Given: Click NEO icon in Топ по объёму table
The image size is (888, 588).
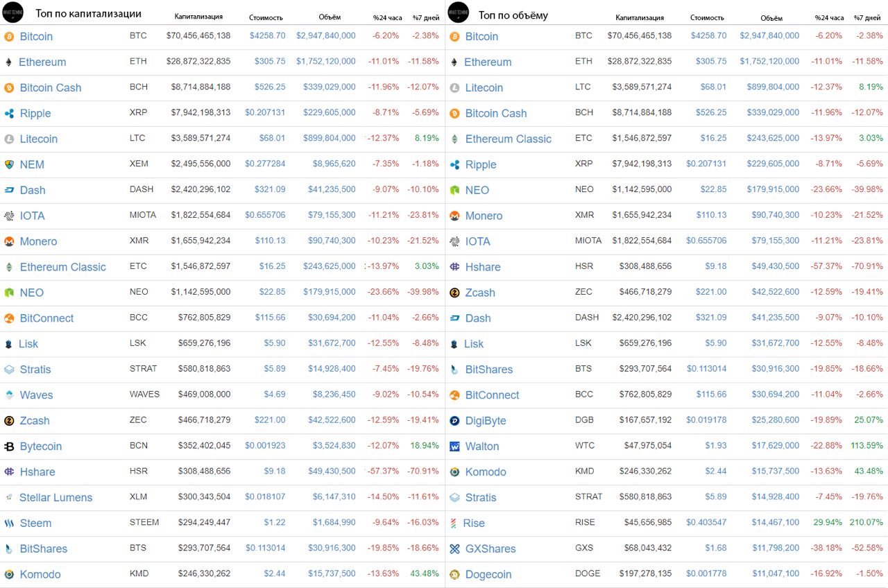Looking at the screenshot, I should point(454,190).
